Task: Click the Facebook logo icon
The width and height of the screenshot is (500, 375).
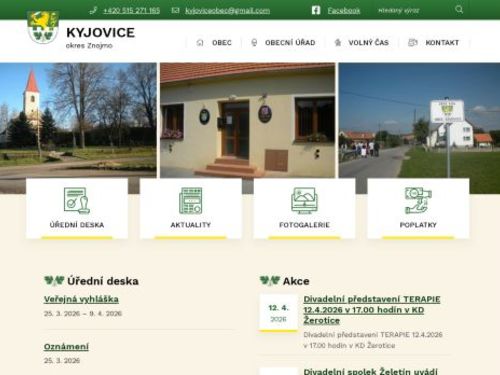Action: tap(316, 10)
